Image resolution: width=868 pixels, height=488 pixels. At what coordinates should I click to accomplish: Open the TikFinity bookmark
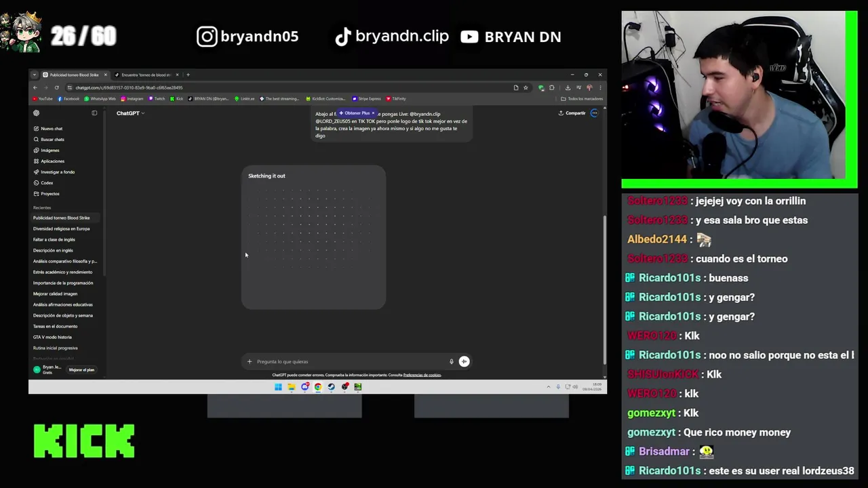396,99
